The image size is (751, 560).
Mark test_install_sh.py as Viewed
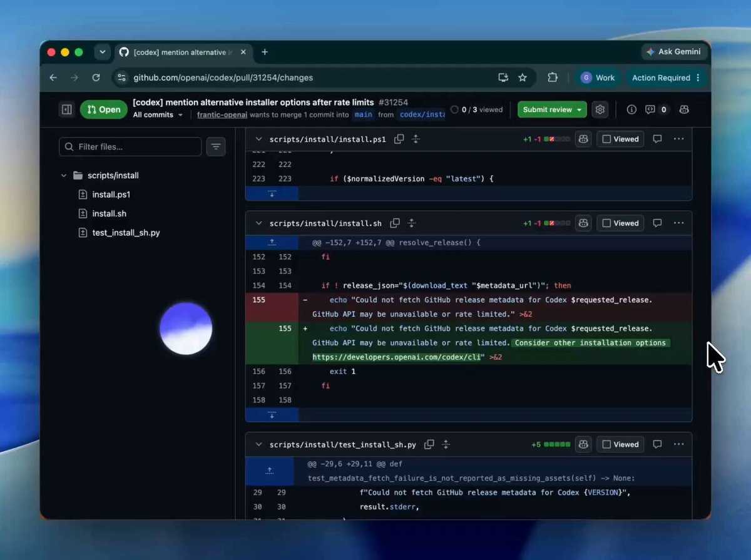[x=620, y=445]
